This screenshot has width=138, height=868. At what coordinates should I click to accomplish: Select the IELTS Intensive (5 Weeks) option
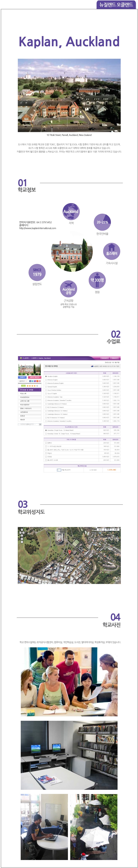pos(46,407)
